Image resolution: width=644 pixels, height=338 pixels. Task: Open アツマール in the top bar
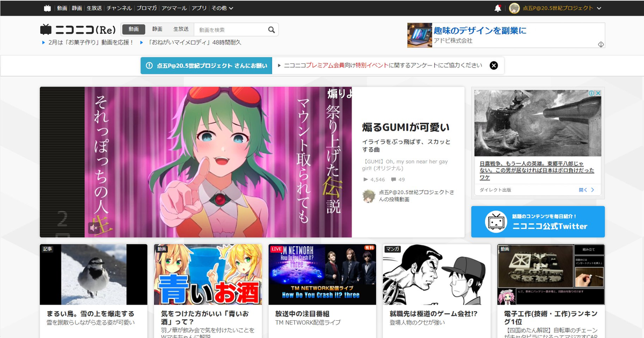[174, 8]
